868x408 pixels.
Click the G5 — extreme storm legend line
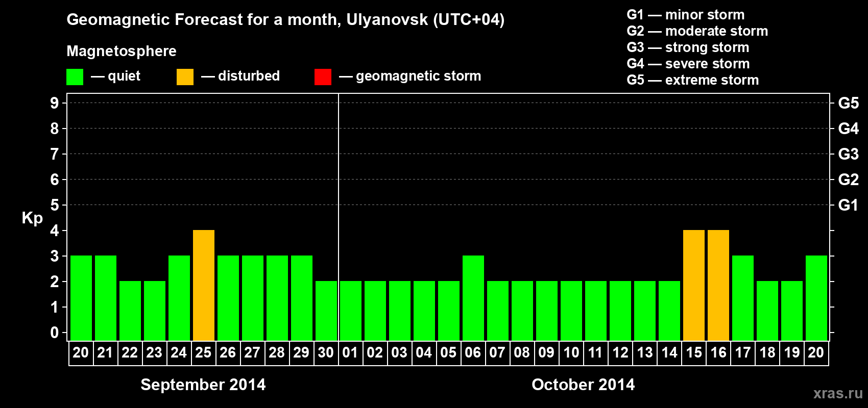pos(693,80)
